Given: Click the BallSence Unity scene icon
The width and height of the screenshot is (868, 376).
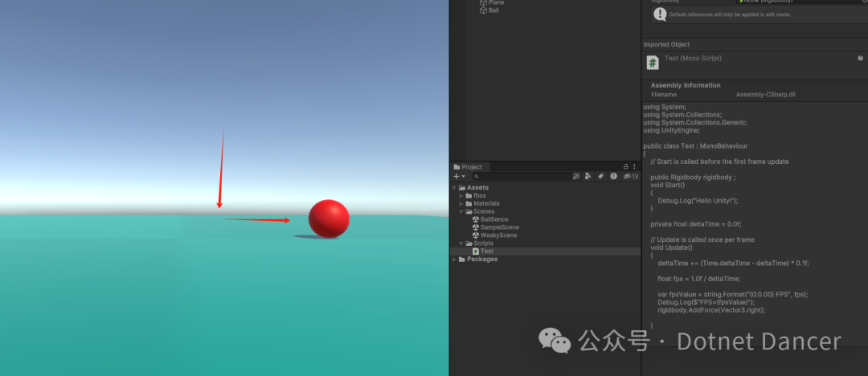Looking at the screenshot, I should (x=476, y=219).
